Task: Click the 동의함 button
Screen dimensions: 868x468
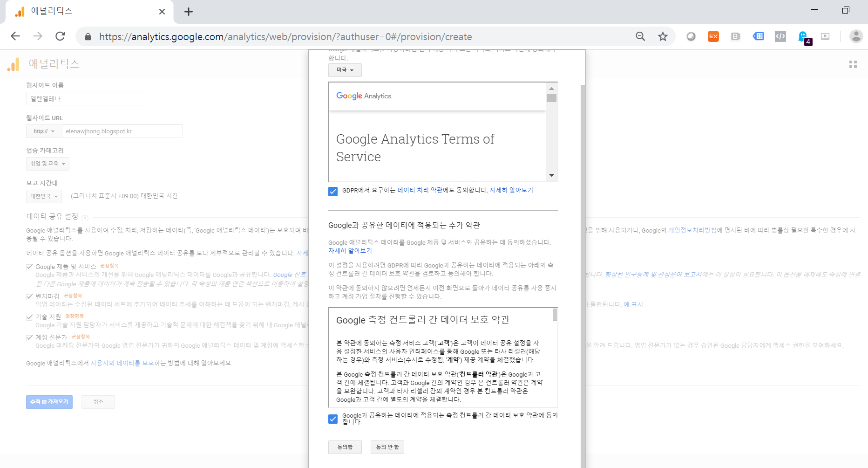Action: coord(345,447)
